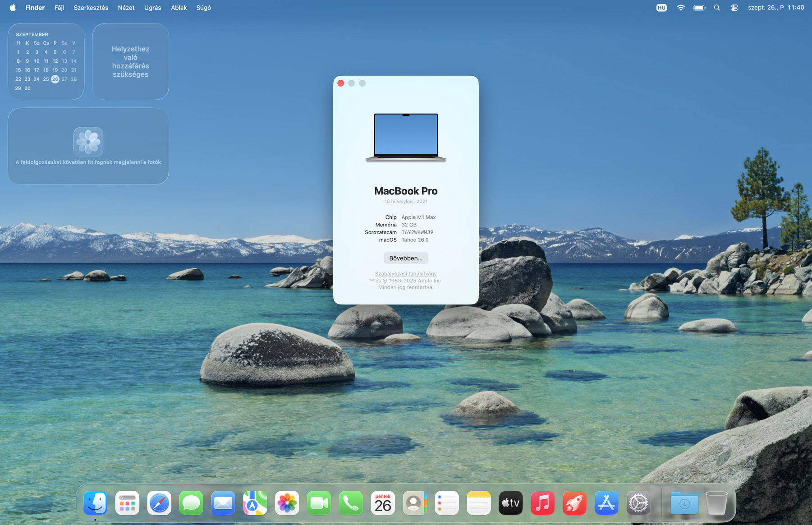Launch Messages app in Dock
This screenshot has height=525, width=812.
[x=191, y=503]
